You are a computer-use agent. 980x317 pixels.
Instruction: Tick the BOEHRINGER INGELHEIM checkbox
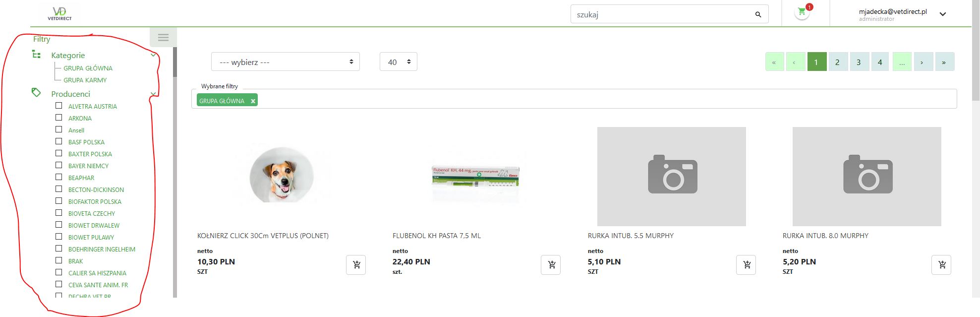[x=59, y=249]
